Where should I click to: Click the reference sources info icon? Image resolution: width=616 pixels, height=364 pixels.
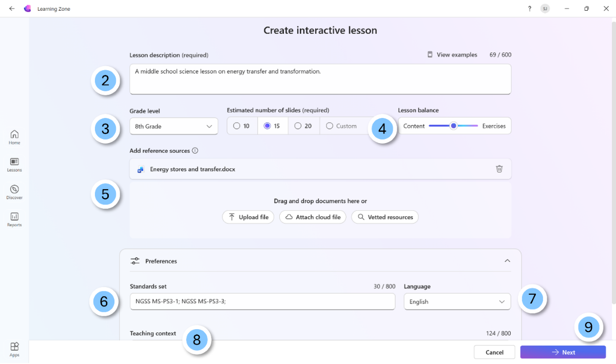click(x=195, y=151)
